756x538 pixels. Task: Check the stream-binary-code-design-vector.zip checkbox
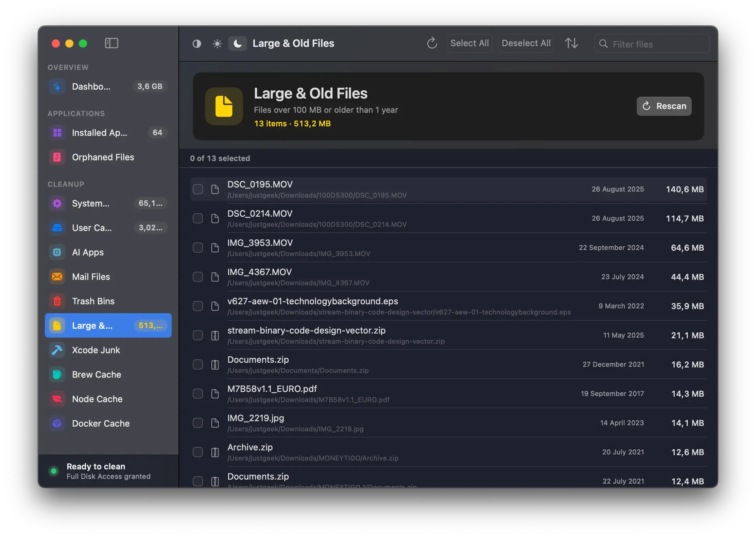click(198, 335)
